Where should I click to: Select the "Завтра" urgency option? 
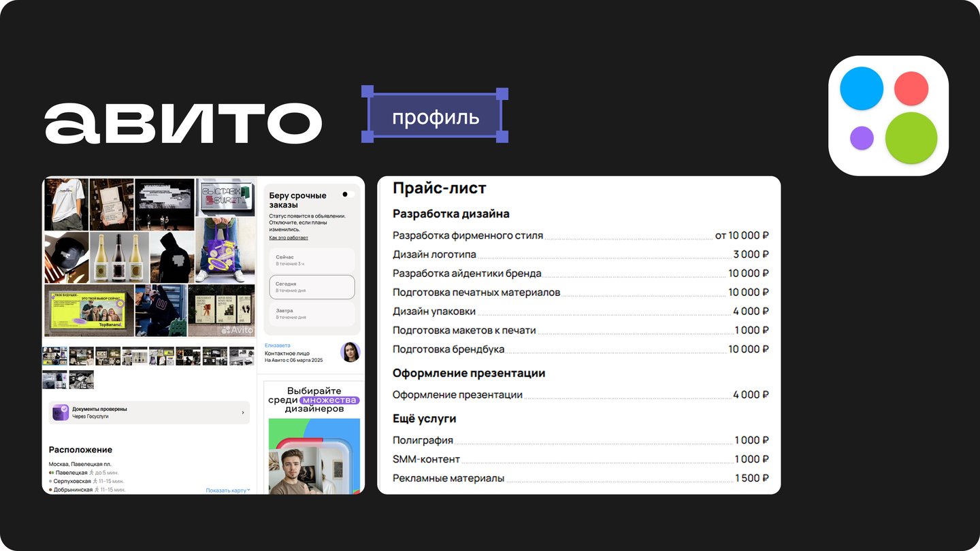tap(312, 314)
